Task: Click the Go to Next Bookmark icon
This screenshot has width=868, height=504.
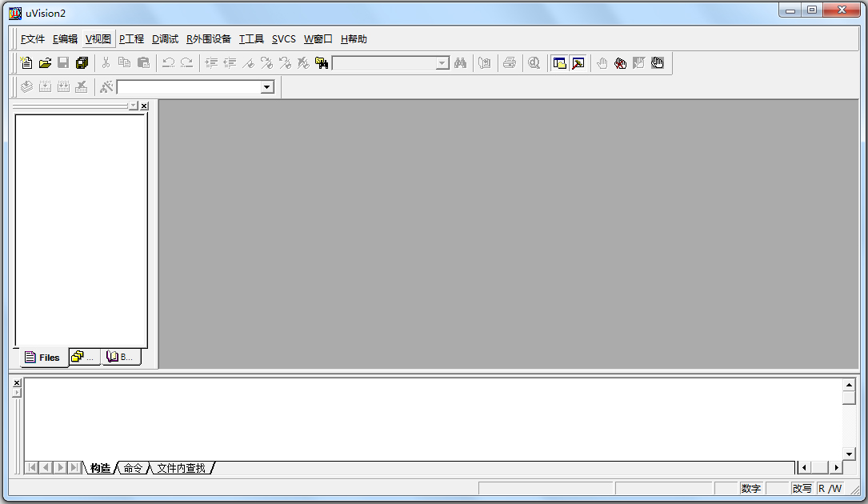Action: (x=267, y=63)
